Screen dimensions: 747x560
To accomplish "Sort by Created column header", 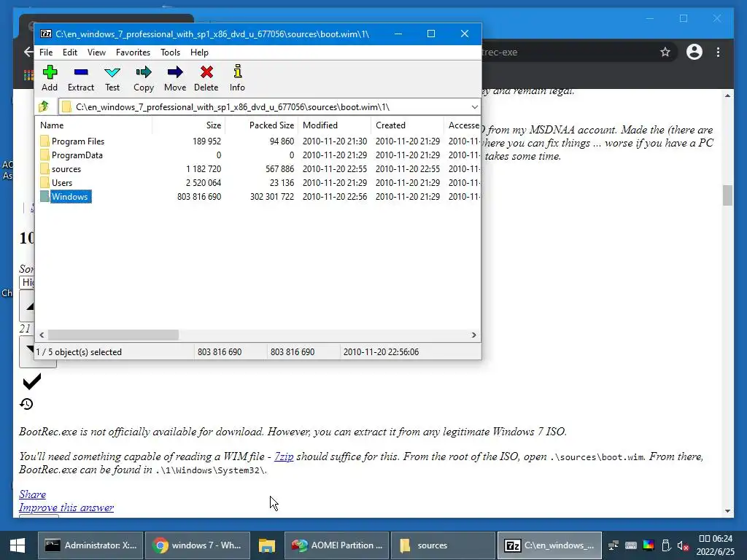I will [x=407, y=125].
